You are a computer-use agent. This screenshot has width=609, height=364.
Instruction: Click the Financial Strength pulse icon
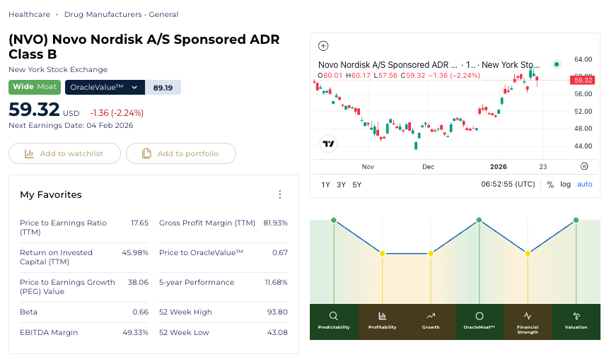click(527, 316)
